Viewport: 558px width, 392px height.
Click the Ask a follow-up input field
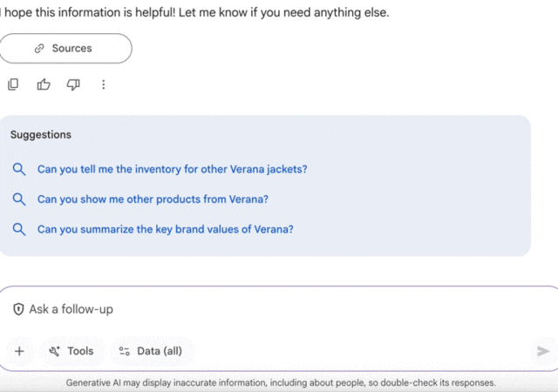pos(262,309)
